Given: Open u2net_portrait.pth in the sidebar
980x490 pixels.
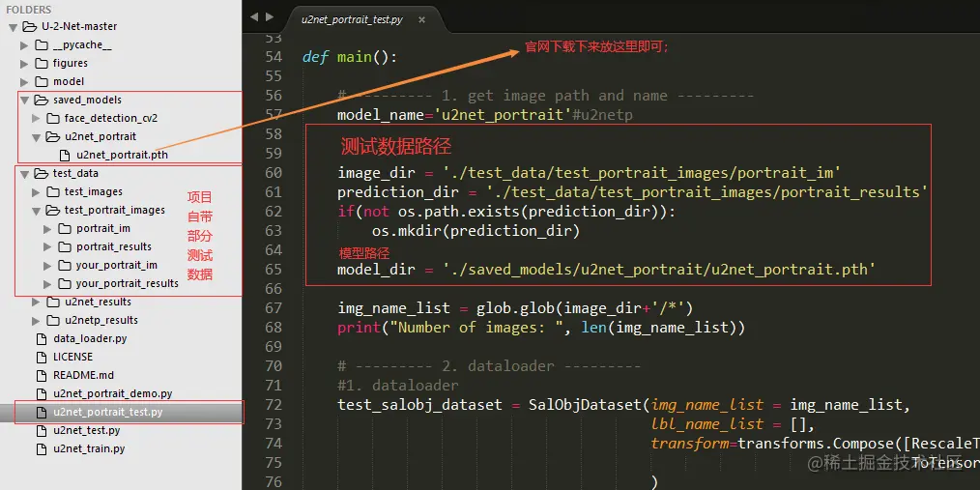Looking at the screenshot, I should pyautogui.click(x=122, y=155).
